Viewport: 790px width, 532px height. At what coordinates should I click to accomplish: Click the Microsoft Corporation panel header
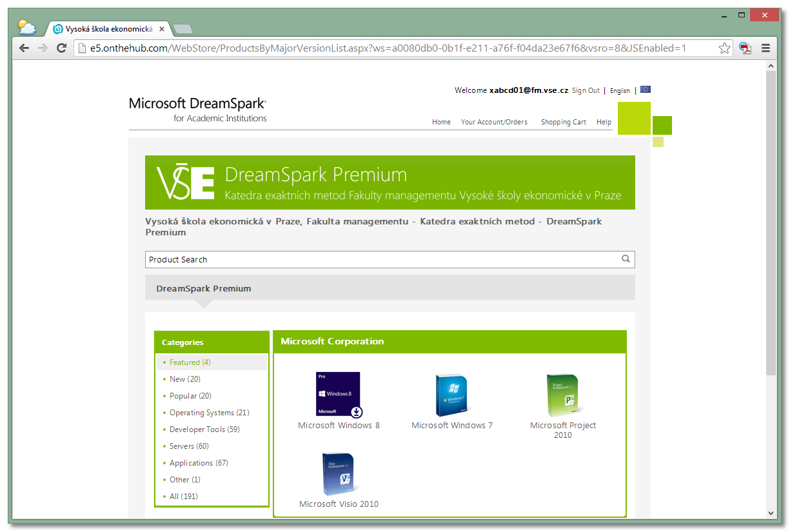pos(449,342)
